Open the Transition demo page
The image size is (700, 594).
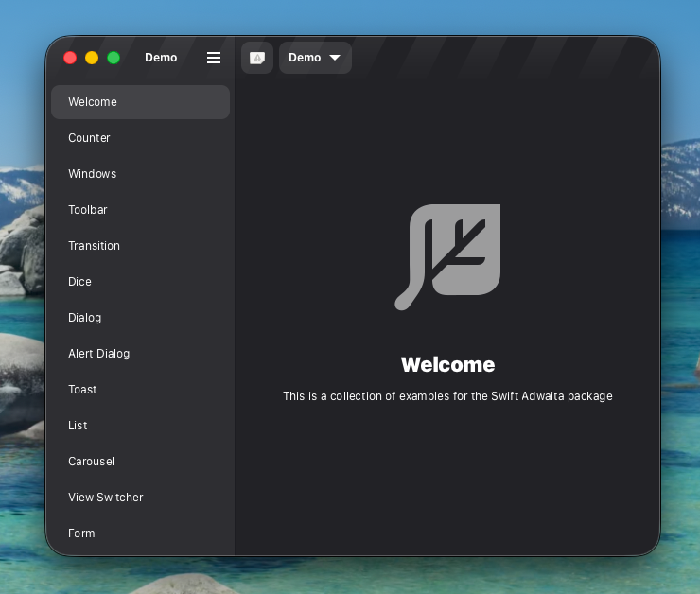point(140,246)
